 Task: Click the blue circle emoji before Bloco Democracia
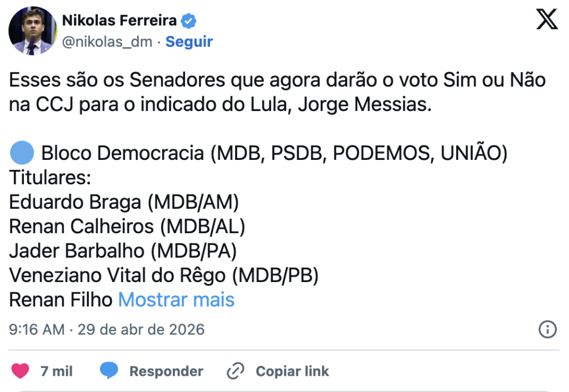pyautogui.click(x=22, y=152)
